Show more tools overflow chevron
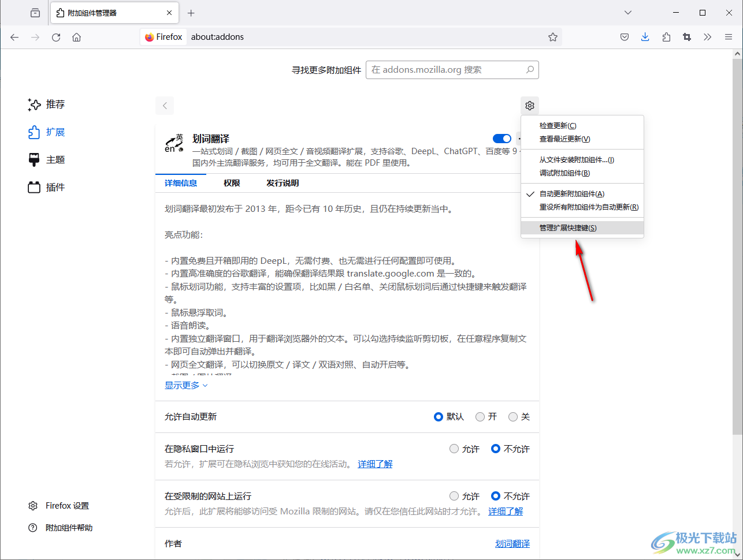Image resolution: width=743 pixels, height=560 pixels. click(x=708, y=37)
